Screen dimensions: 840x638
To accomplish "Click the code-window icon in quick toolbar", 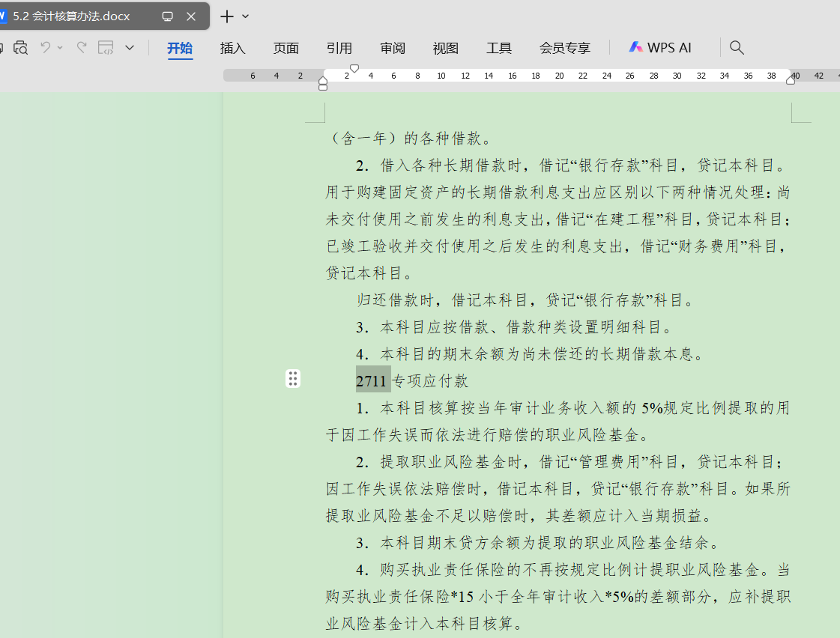I will pyautogui.click(x=106, y=48).
